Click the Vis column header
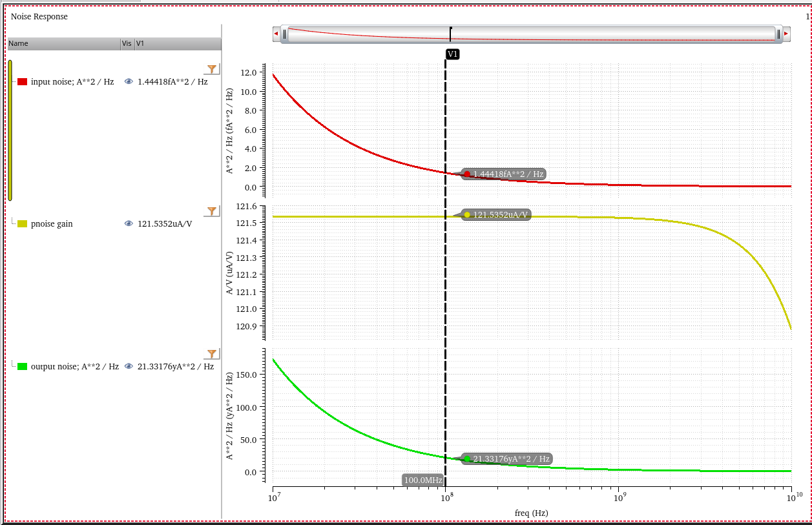 [126, 44]
